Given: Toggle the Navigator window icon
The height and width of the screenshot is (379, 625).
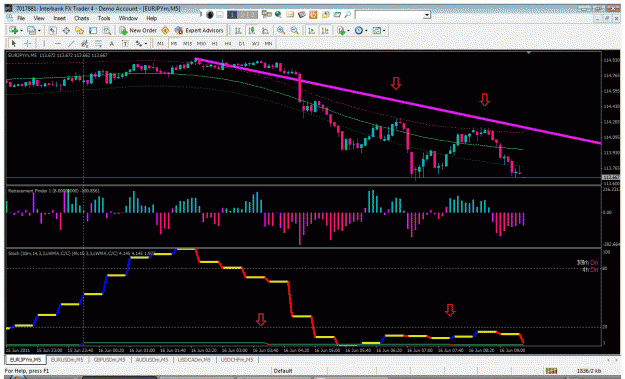Looking at the screenshot, I should 79,30.
